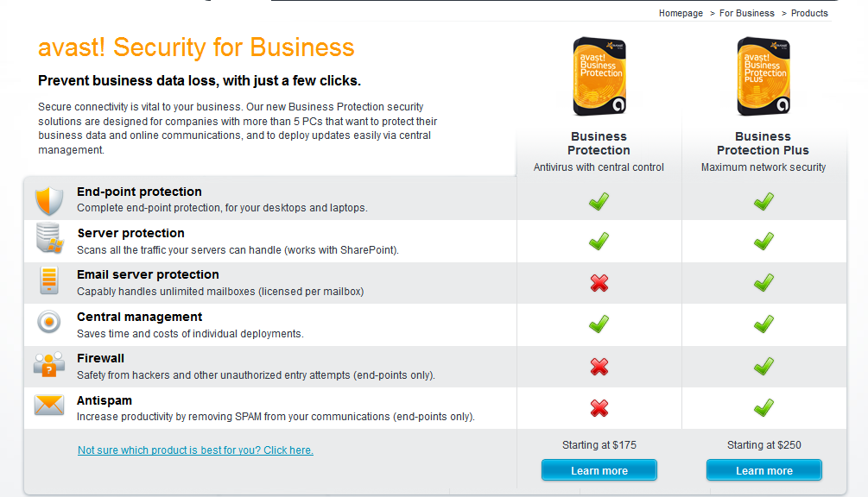Click the red X for Firewall

pos(599,367)
